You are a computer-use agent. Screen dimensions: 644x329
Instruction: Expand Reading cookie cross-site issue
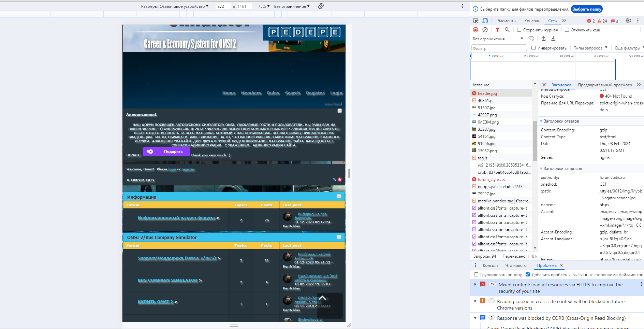click(475, 301)
